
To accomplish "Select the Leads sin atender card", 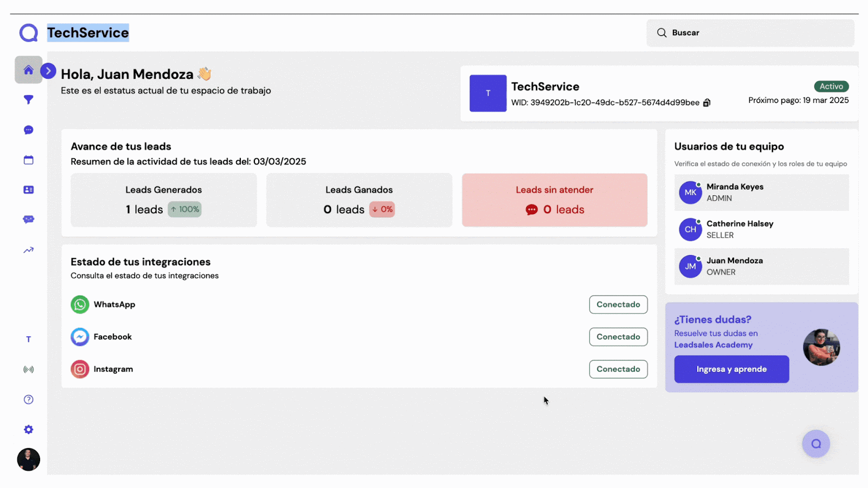I will [554, 200].
